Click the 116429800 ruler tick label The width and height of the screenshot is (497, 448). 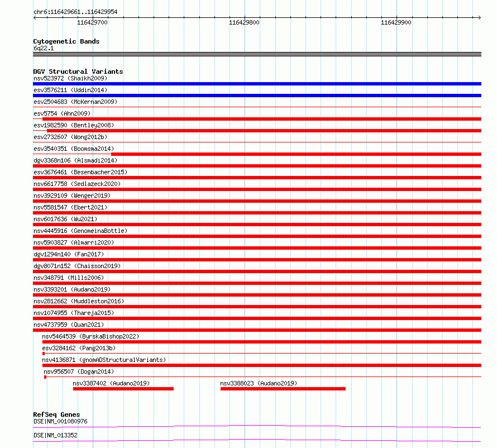pos(244,22)
